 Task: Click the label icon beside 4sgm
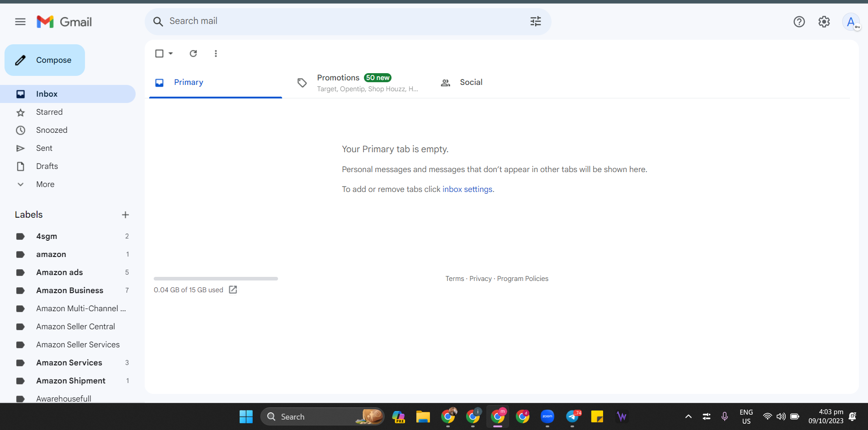(20, 236)
